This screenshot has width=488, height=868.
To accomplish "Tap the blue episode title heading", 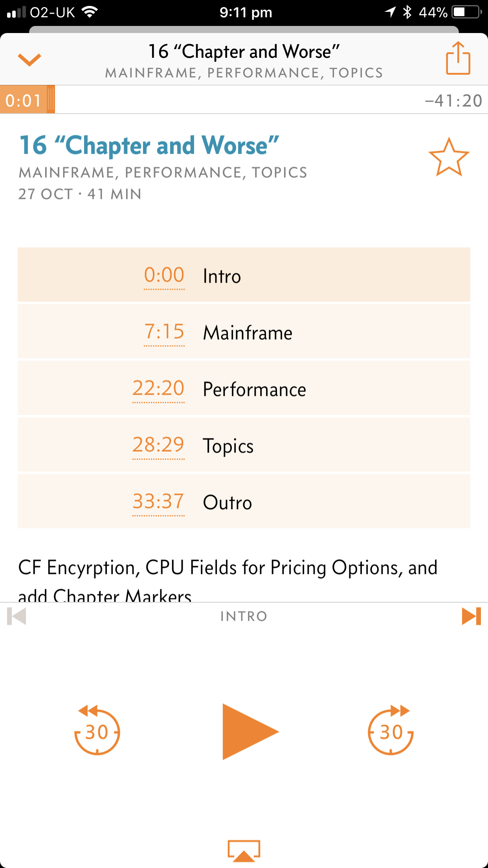I will pos(149,145).
